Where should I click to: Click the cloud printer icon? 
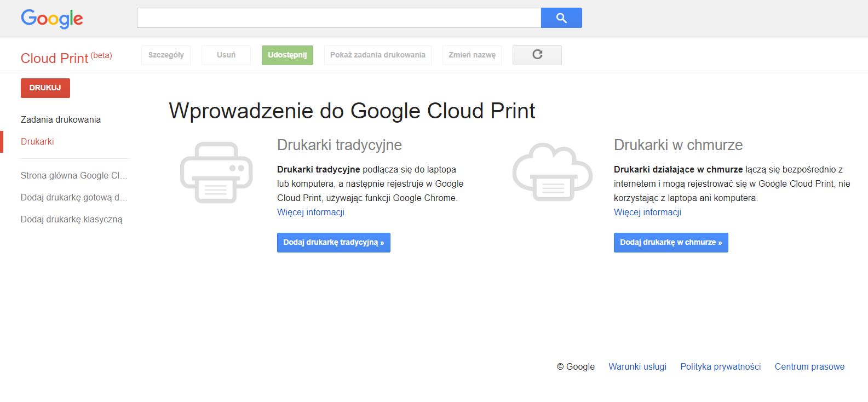[552, 173]
